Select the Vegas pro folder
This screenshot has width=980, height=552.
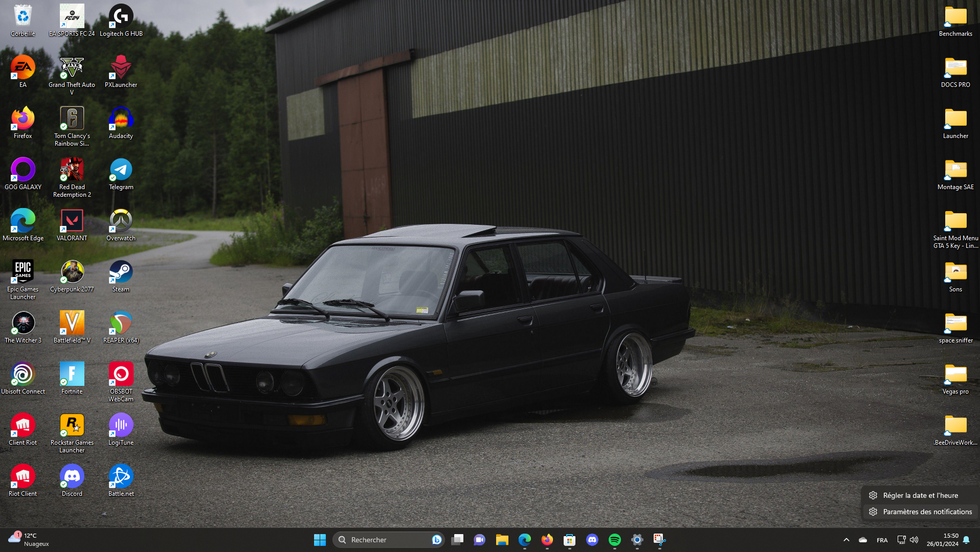click(955, 378)
